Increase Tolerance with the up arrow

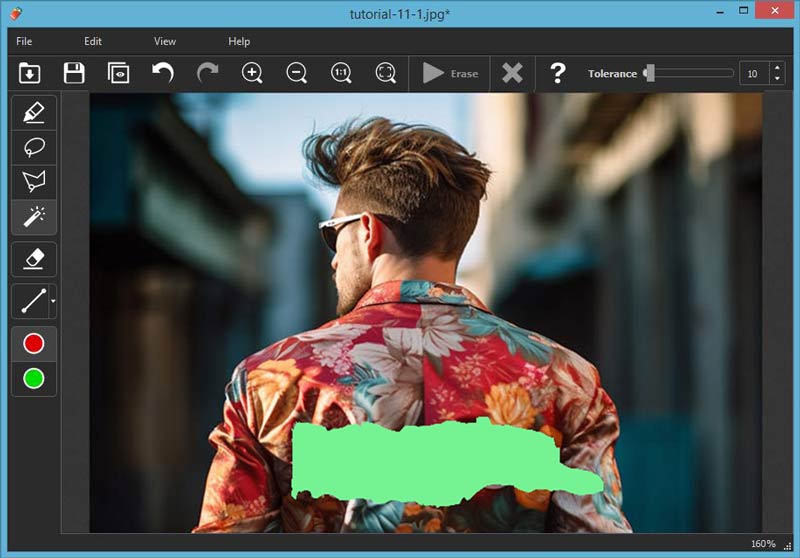point(777,68)
